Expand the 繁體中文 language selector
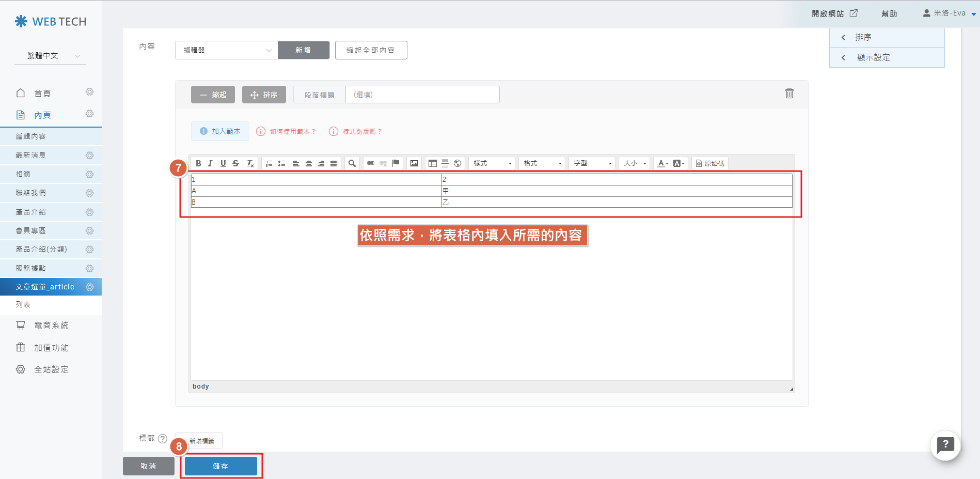Viewport: 980px width, 479px height. tap(50, 56)
